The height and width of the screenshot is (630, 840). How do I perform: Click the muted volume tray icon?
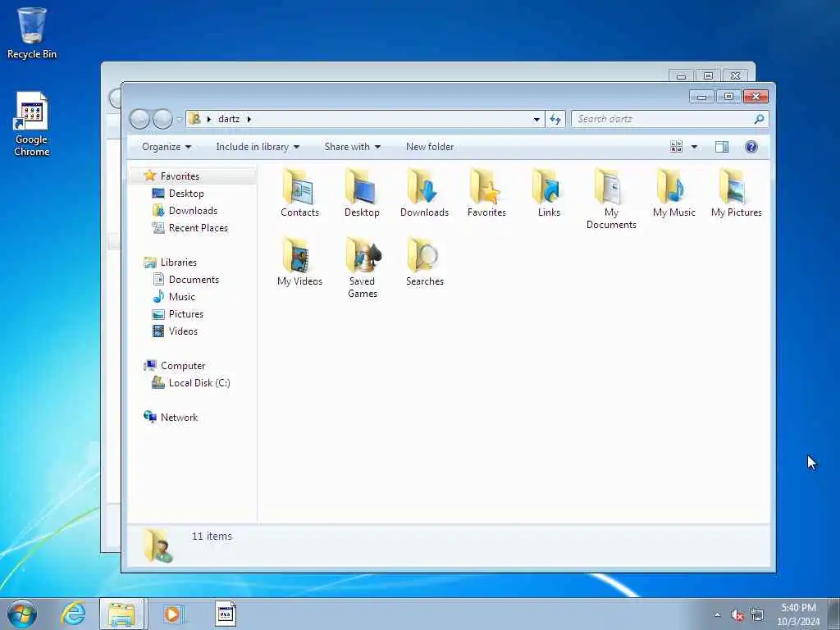pos(737,615)
